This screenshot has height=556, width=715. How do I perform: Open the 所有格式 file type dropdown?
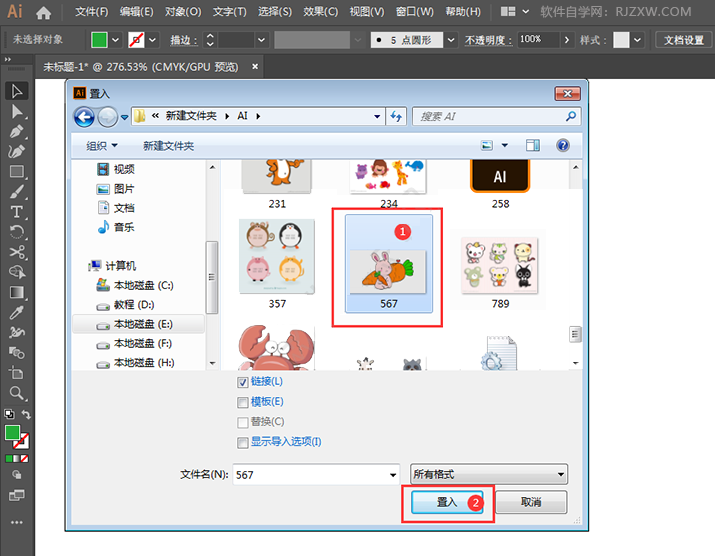tap(489, 474)
